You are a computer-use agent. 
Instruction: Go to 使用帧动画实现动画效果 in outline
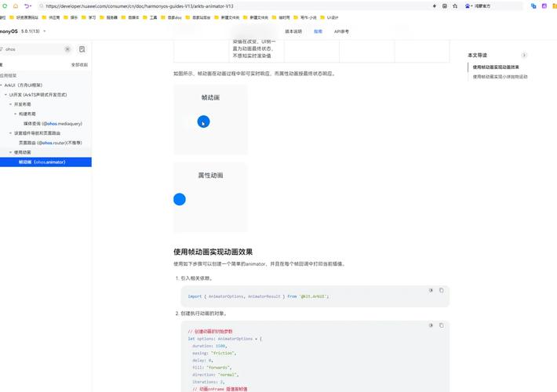click(496, 67)
